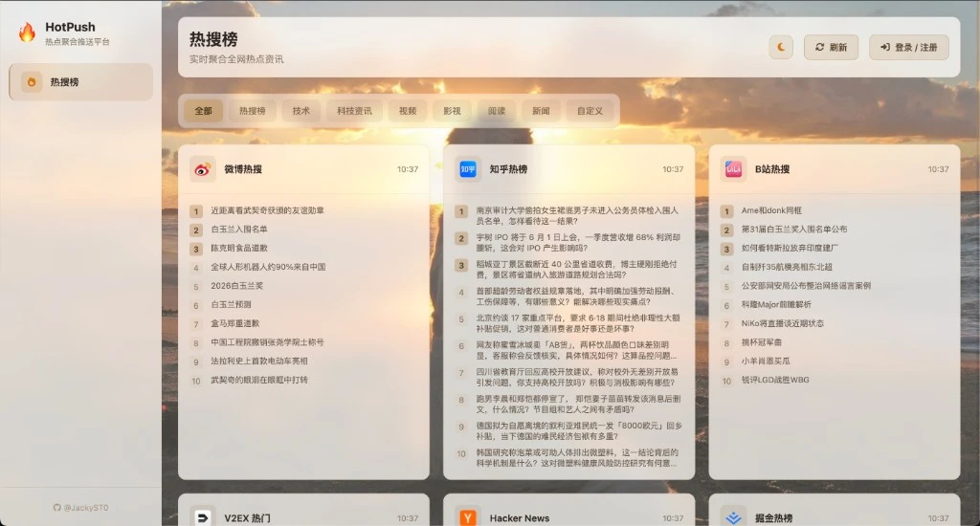
Task: Open Bilibili item 第31届白玉兰奖入围名单公布
Action: (x=794, y=230)
